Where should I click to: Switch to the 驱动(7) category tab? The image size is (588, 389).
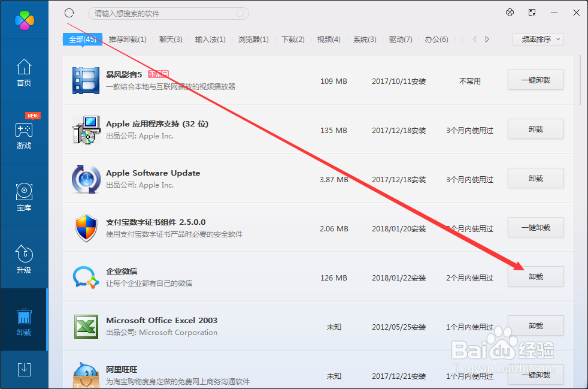[400, 39]
